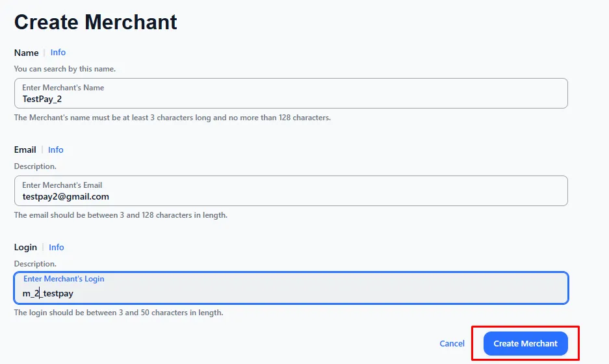Click the Email field label
Viewport: 609px width, 364px height.
click(x=25, y=150)
